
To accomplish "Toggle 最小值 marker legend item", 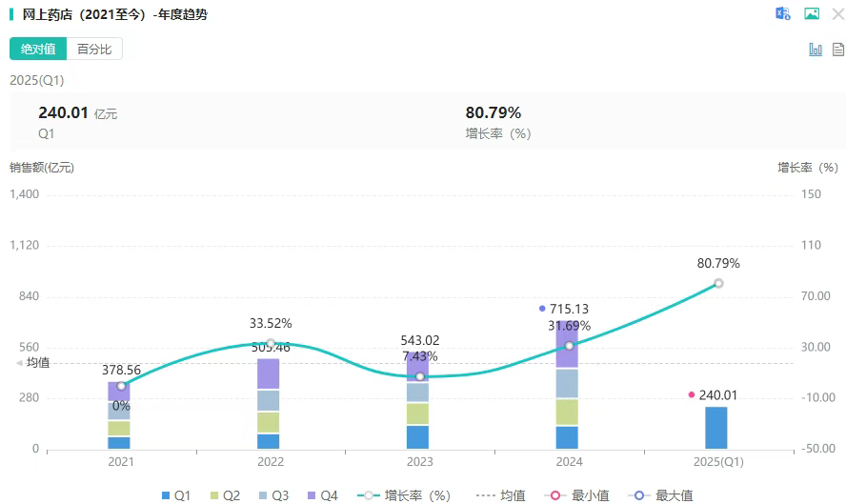I will 575,495.
